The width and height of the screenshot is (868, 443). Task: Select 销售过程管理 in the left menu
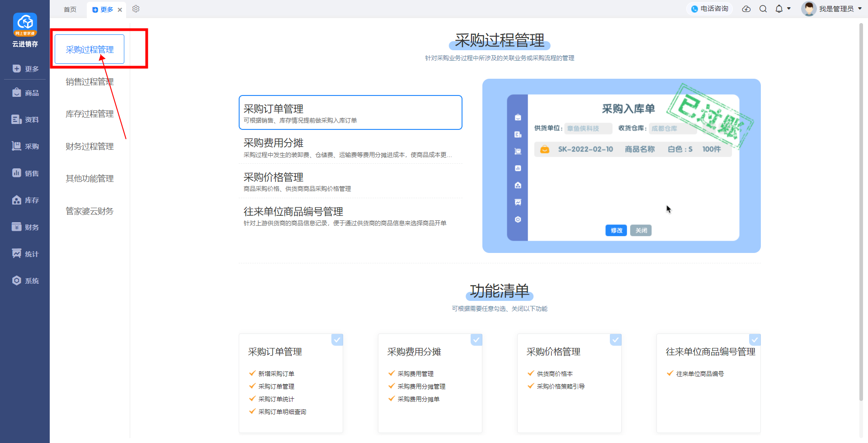[90, 82]
